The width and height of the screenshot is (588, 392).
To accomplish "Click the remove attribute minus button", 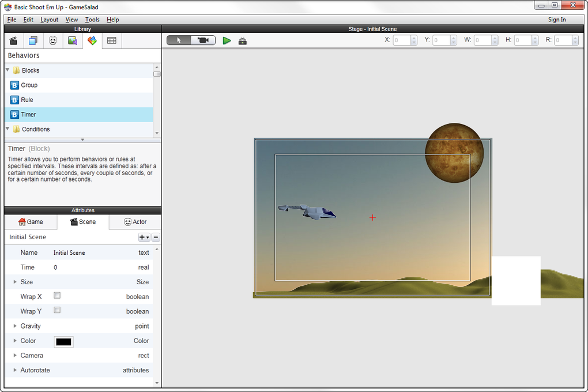I will click(156, 237).
